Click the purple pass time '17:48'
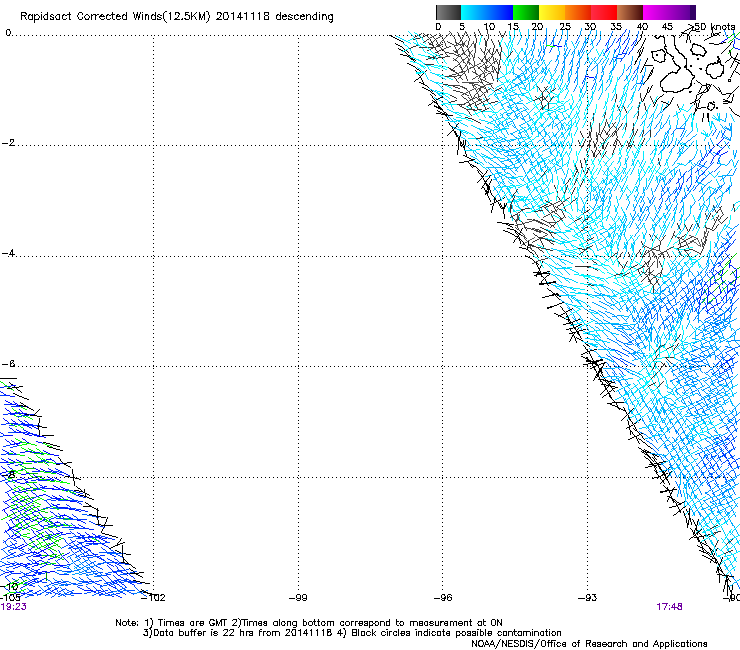Viewport: 740px width, 650px height. [669, 607]
